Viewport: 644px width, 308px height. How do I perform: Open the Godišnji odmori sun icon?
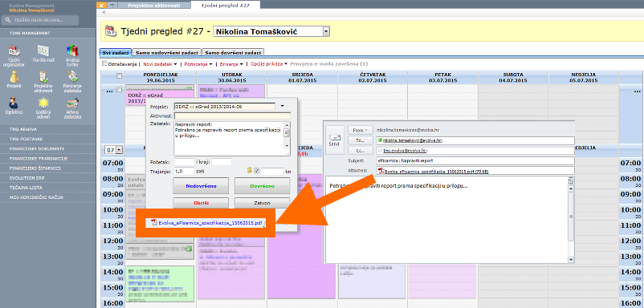point(43,103)
